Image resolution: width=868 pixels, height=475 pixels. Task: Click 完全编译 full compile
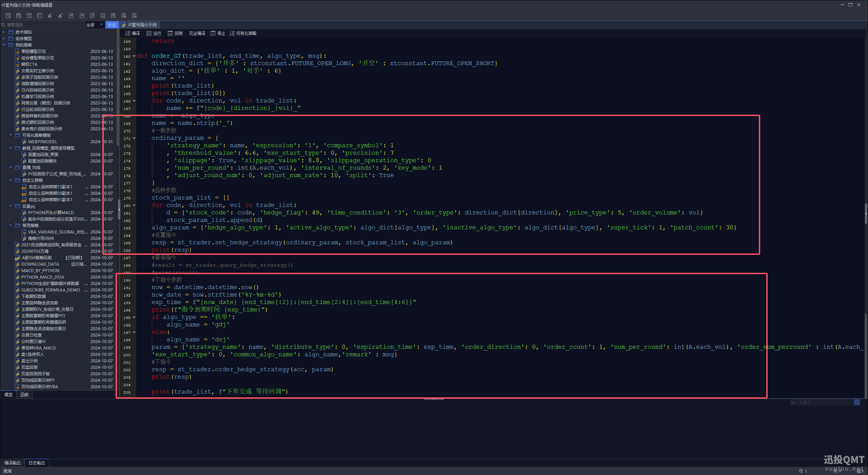197,33
